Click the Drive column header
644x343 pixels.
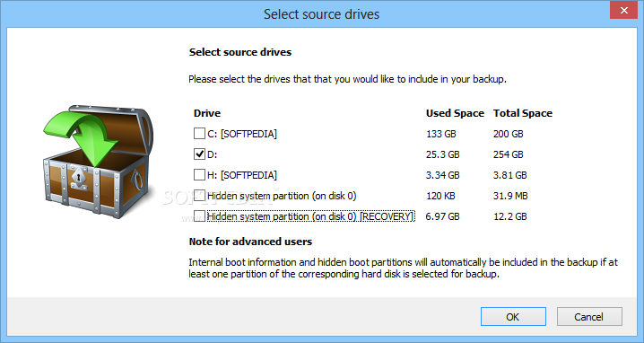tap(207, 113)
